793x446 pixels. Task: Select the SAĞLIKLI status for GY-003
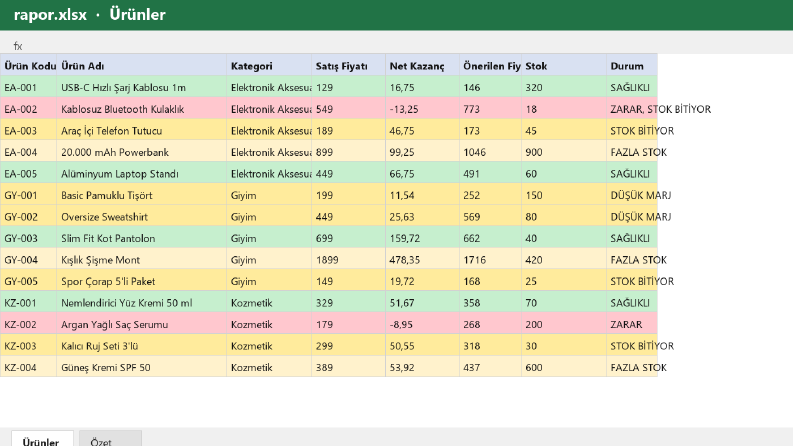pos(632,238)
